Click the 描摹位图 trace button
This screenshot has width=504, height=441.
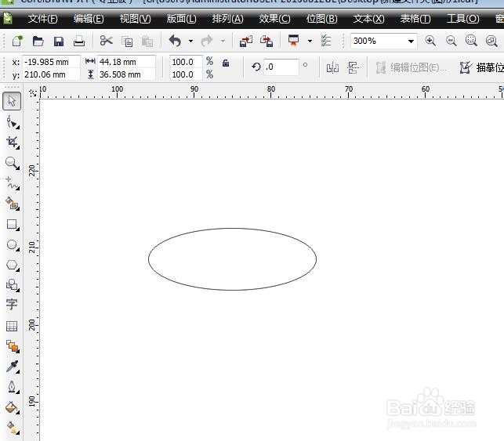(x=481, y=68)
